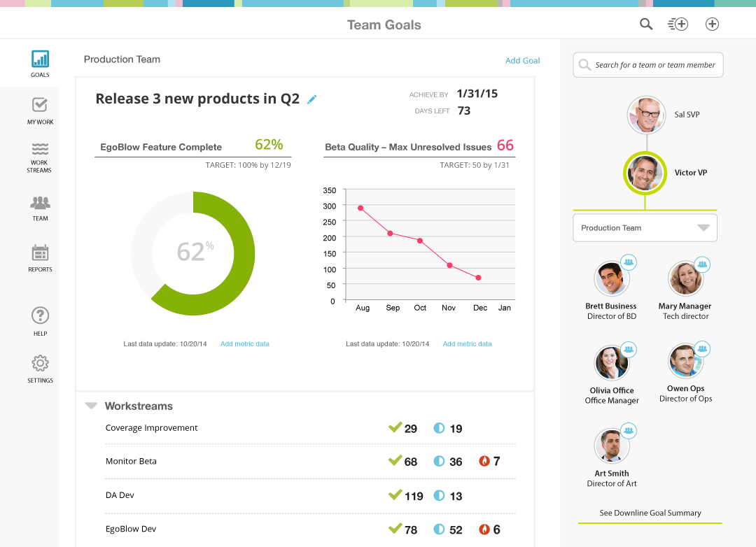Collapse the Workstreams section
The height and width of the screenshot is (547, 756).
pos(91,405)
